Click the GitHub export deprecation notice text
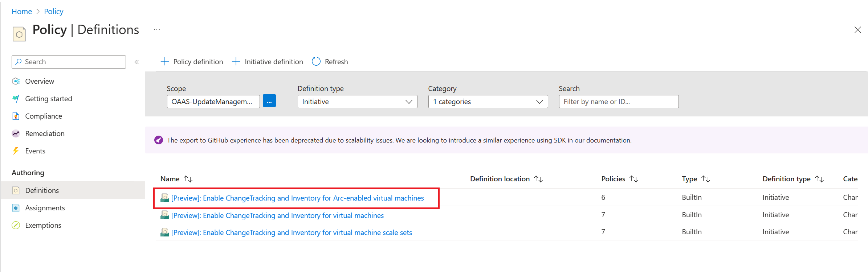This screenshot has width=868, height=272. click(x=399, y=140)
